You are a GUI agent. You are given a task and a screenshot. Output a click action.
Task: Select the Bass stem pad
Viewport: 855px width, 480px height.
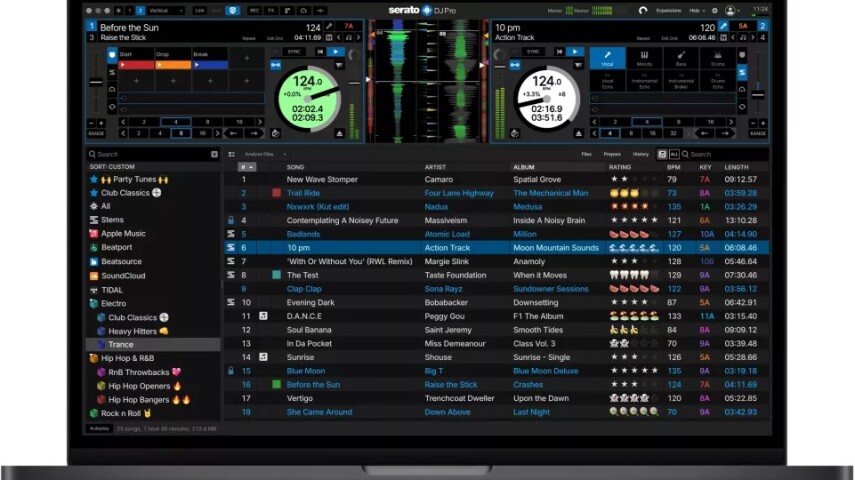[681, 58]
